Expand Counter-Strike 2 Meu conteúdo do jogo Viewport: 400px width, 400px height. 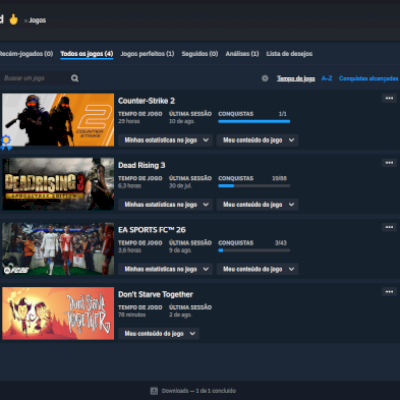(257, 140)
